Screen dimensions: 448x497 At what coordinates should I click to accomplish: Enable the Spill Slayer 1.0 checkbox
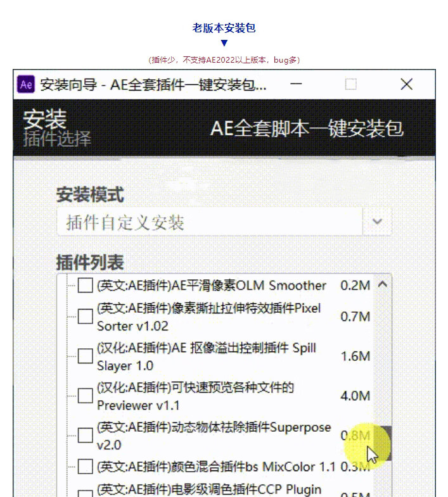pos(85,356)
